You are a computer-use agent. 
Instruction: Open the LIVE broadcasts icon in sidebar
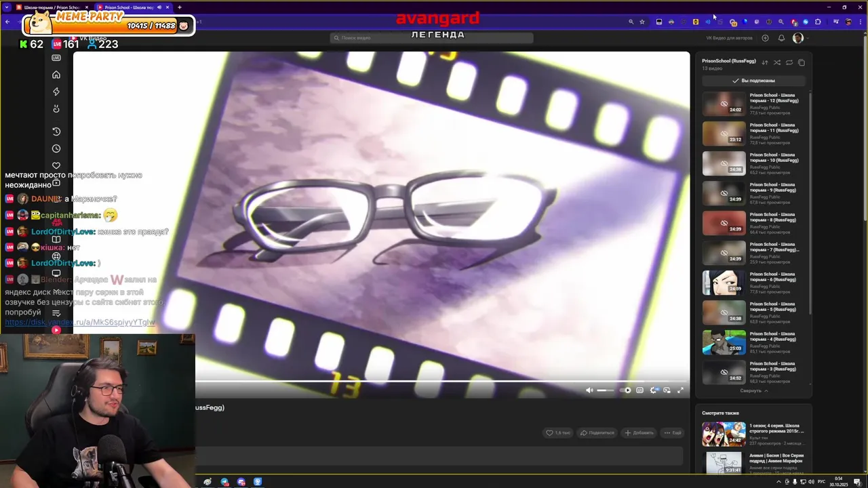(x=56, y=58)
